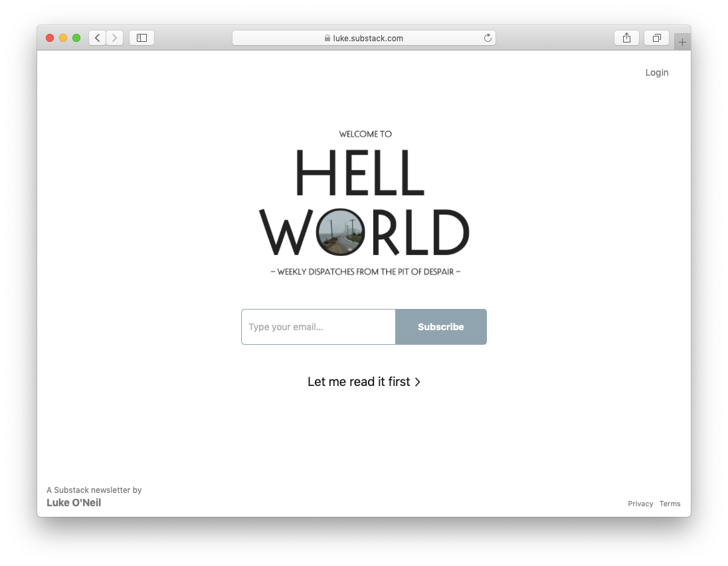Click the luke.substack.com address bar
The width and height of the screenshot is (728, 566).
click(x=363, y=38)
